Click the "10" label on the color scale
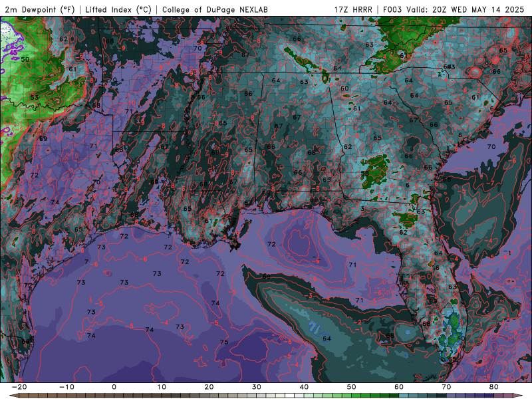Screen dimensions: 532x399 click(x=162, y=387)
